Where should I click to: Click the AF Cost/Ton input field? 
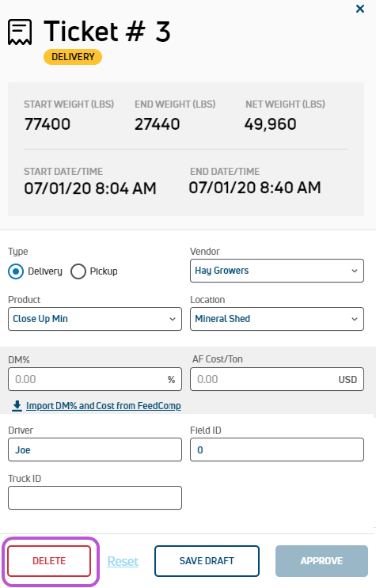(277, 379)
